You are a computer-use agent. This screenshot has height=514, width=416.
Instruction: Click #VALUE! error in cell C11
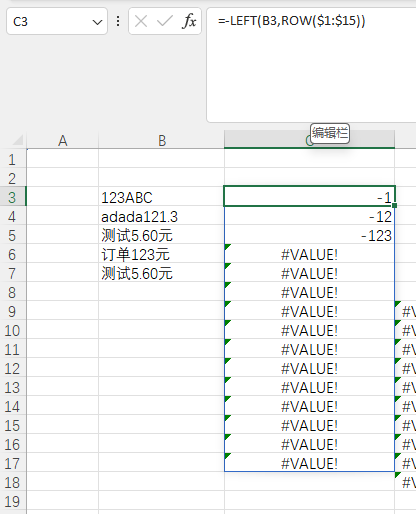(x=309, y=350)
